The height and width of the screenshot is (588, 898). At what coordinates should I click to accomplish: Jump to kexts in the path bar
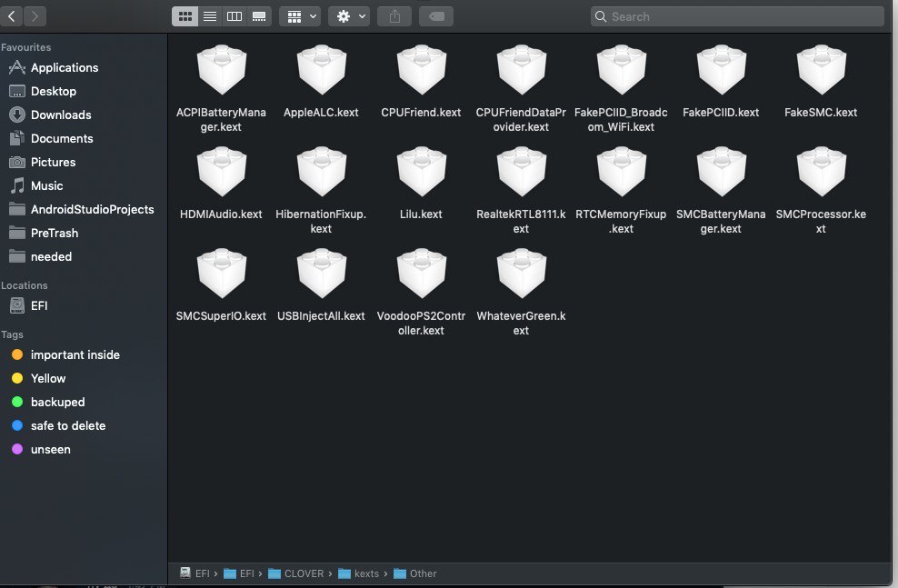tap(358, 573)
